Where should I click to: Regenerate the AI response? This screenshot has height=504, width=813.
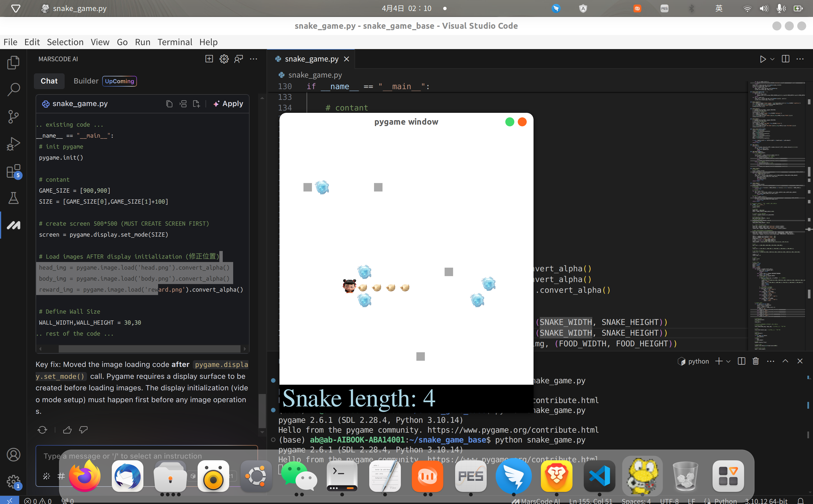click(42, 430)
